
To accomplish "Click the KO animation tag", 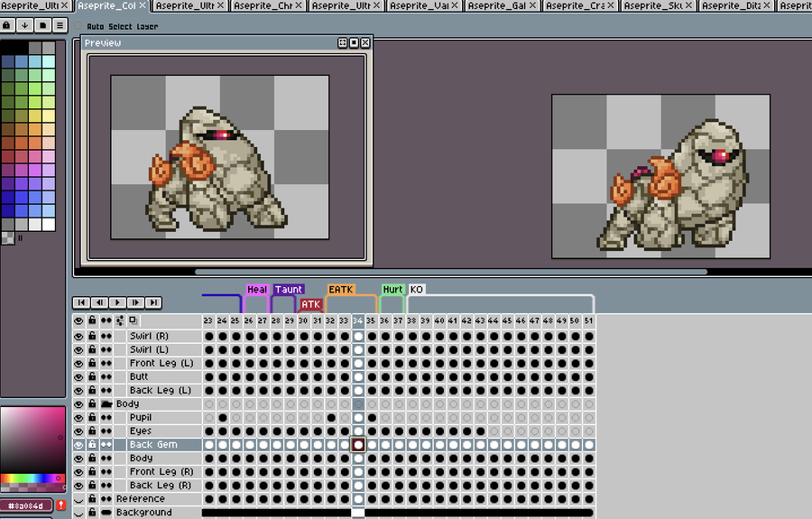I will pyautogui.click(x=417, y=290).
